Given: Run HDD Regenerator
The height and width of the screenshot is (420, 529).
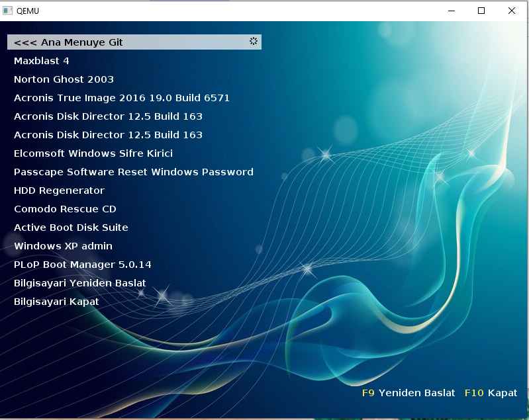Looking at the screenshot, I should 59,190.
